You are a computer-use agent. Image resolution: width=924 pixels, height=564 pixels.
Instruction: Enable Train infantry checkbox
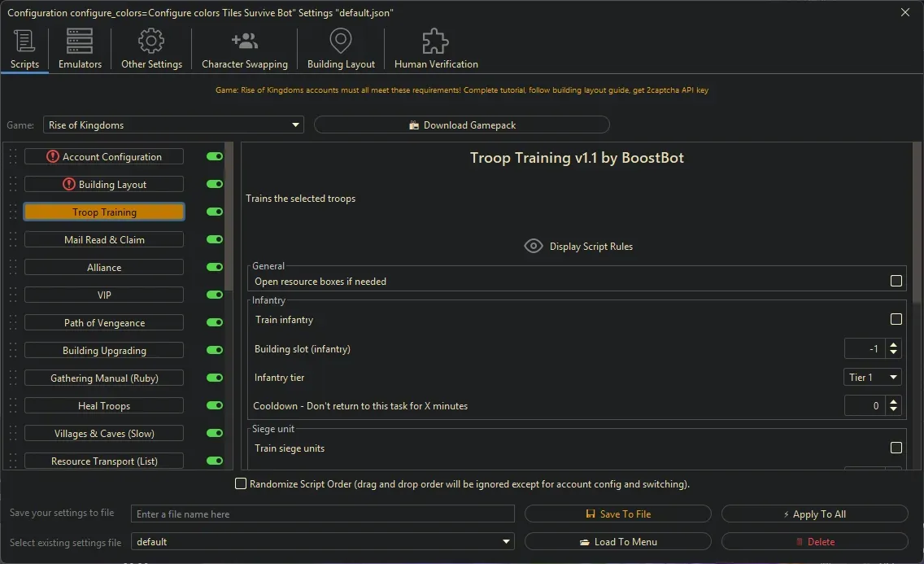[896, 320]
